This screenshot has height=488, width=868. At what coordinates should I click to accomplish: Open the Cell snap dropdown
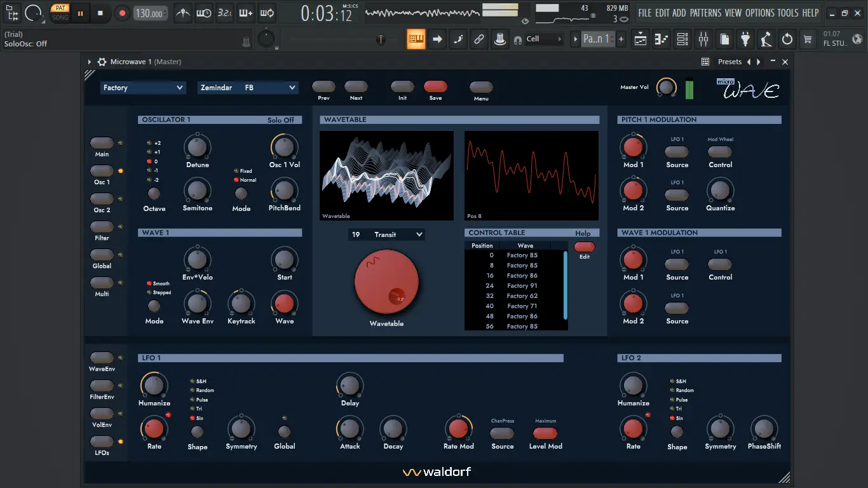(544, 39)
